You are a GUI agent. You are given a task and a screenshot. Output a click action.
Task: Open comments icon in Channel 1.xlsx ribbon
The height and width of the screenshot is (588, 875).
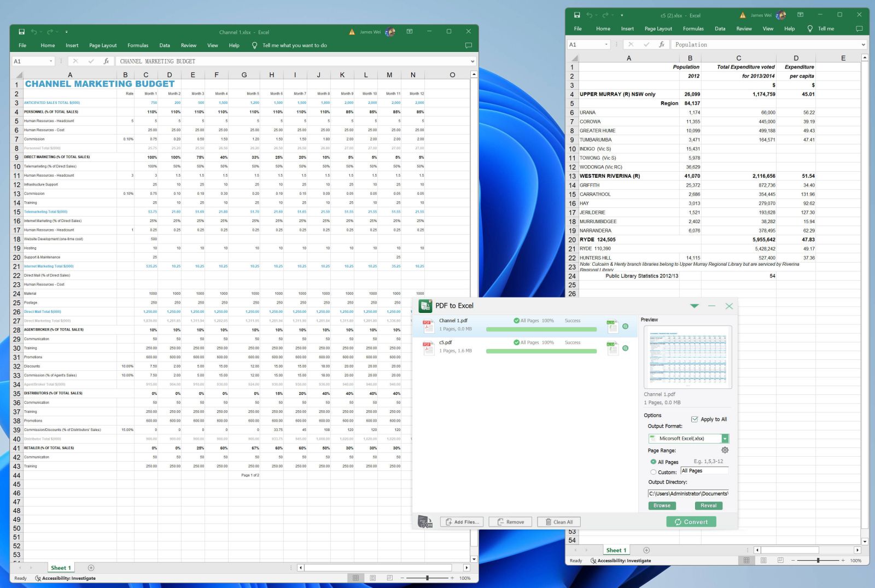tap(468, 45)
